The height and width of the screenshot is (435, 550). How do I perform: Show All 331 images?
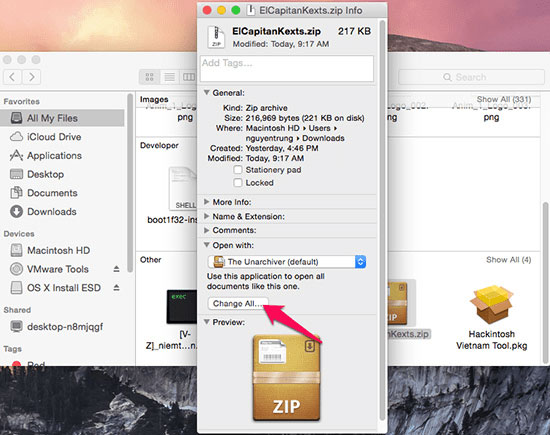pos(504,100)
